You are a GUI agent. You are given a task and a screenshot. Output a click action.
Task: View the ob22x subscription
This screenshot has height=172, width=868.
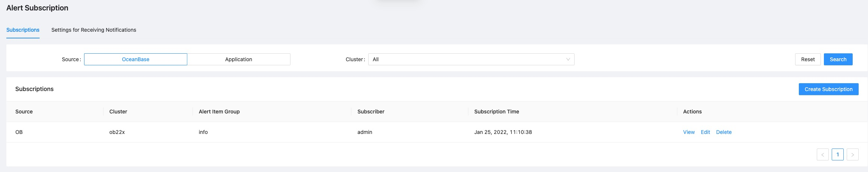tap(689, 132)
